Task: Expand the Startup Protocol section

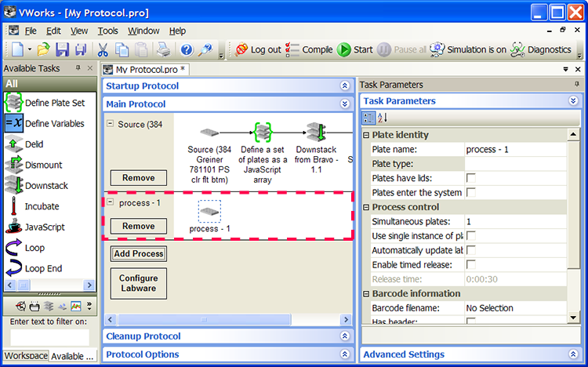Action: click(x=345, y=85)
